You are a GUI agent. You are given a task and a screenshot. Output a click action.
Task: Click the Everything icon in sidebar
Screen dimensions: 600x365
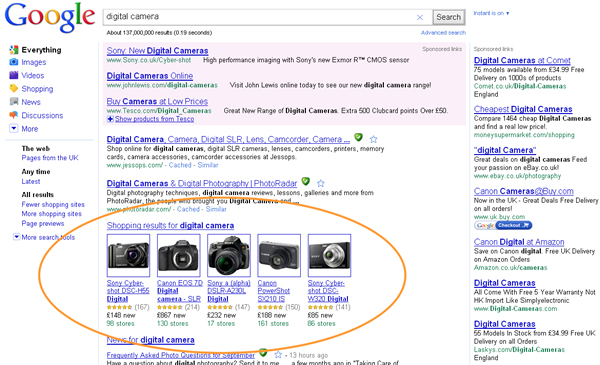pos(14,49)
